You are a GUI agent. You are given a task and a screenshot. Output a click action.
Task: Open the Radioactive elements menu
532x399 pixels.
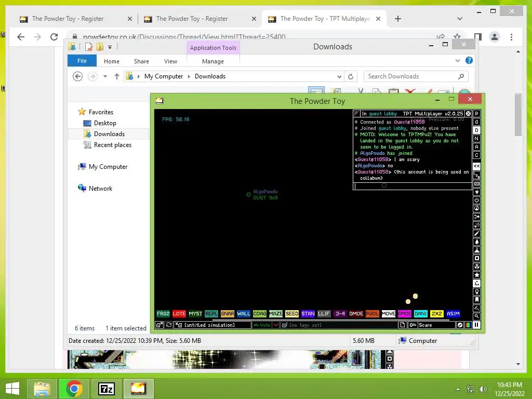(477, 267)
